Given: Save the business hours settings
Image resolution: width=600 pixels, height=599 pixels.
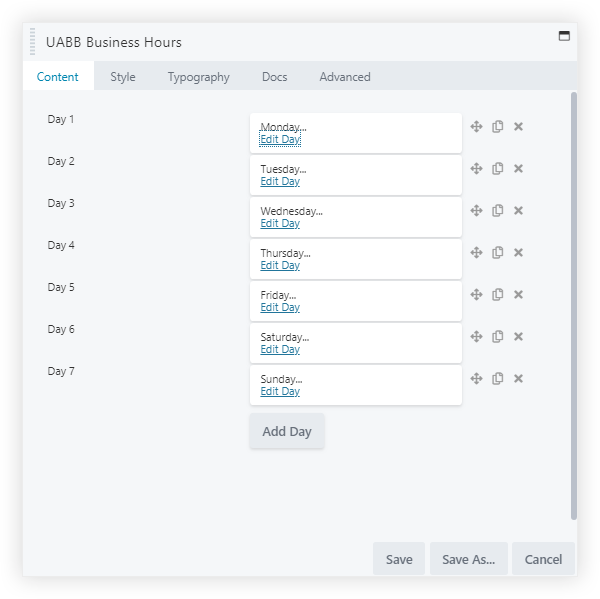Looking at the screenshot, I should pyautogui.click(x=399, y=560).
